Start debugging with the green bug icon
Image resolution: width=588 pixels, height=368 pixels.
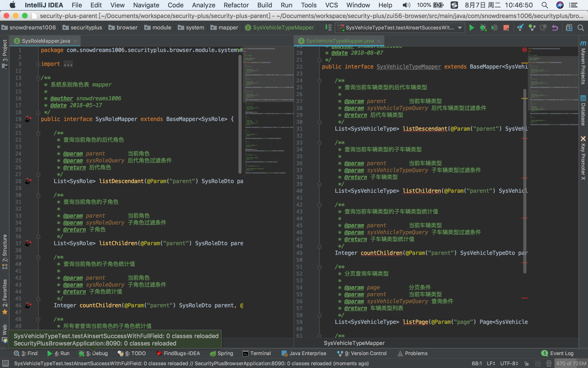pos(483,28)
